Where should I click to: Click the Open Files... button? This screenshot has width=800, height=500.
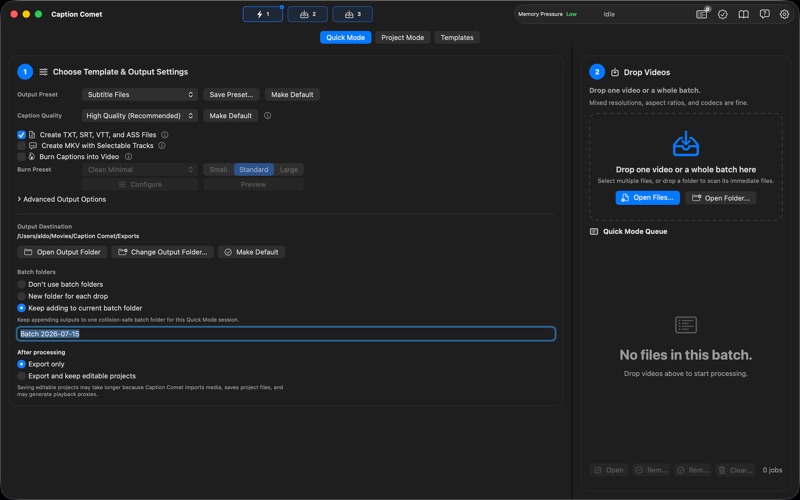[x=647, y=198]
